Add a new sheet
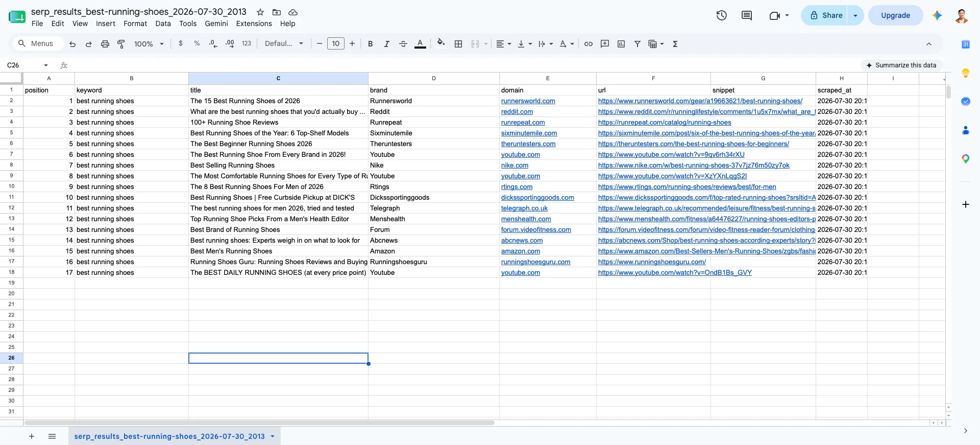Screen dimensions: 980x445 click(x=32, y=436)
